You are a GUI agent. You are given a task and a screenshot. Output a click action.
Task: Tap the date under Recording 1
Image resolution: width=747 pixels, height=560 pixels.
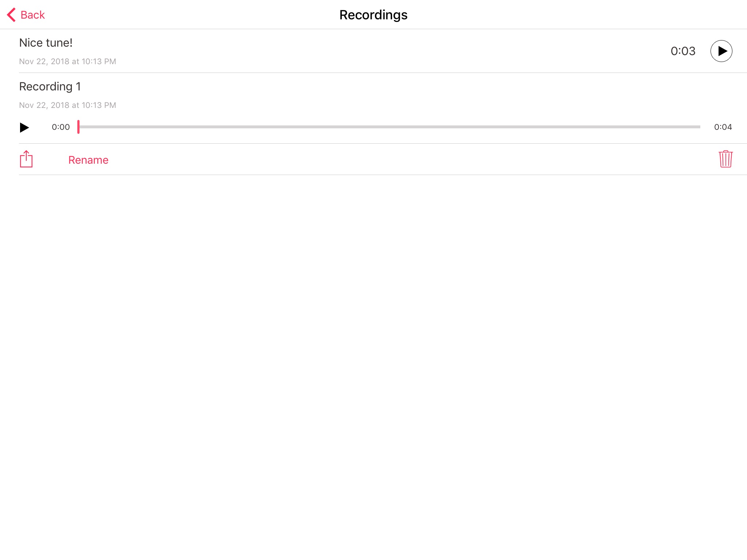[67, 105]
